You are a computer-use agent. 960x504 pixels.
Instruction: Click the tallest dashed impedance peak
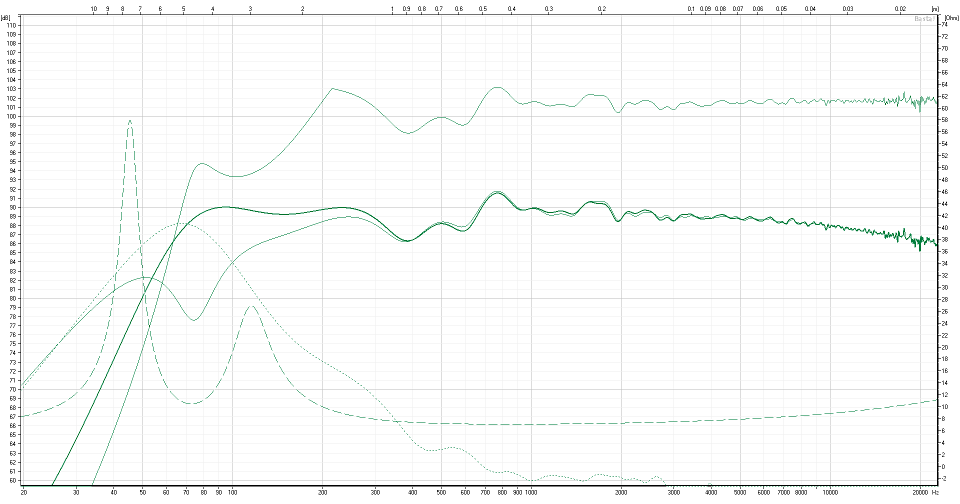click(x=129, y=120)
